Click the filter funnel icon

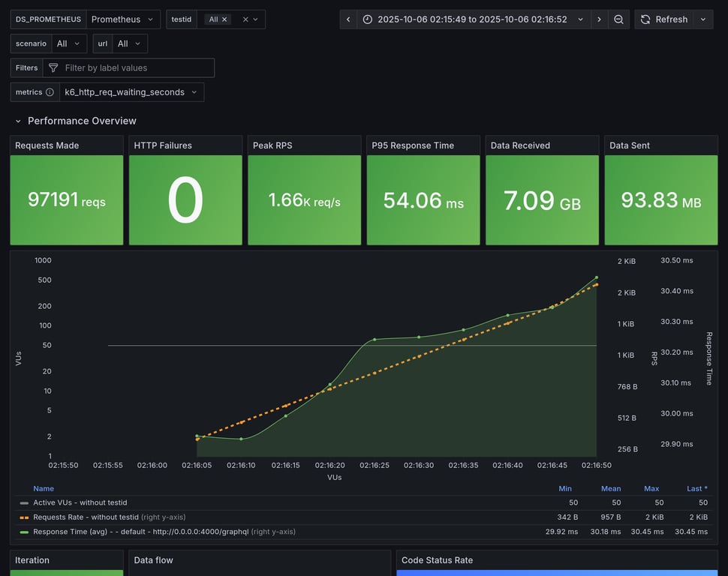[53, 68]
